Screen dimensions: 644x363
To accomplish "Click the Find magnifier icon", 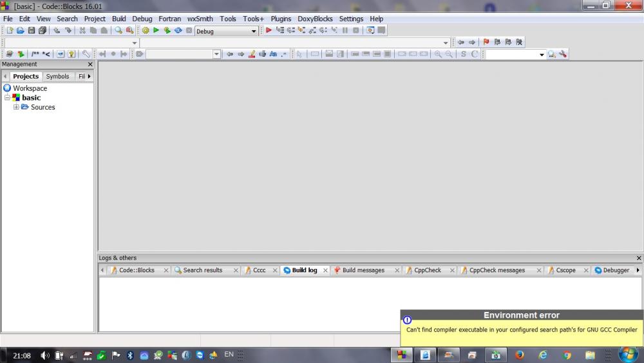I will pyautogui.click(x=118, y=30).
